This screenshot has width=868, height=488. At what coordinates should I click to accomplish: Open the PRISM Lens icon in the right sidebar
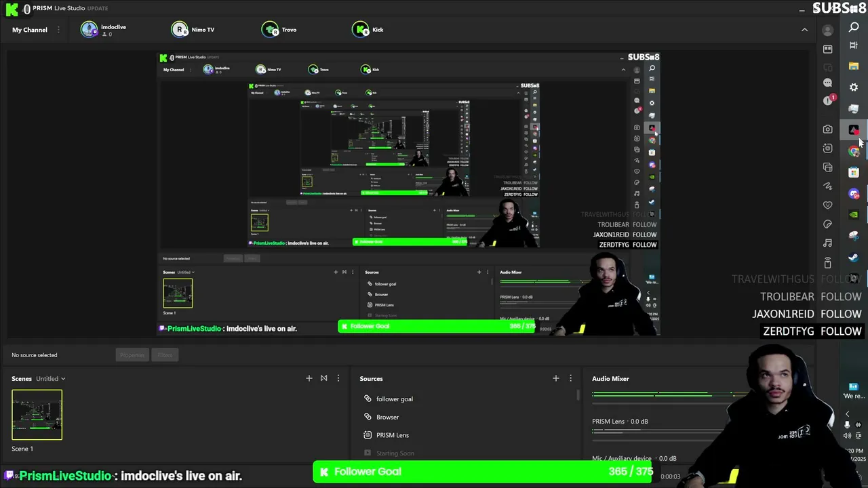tap(827, 148)
